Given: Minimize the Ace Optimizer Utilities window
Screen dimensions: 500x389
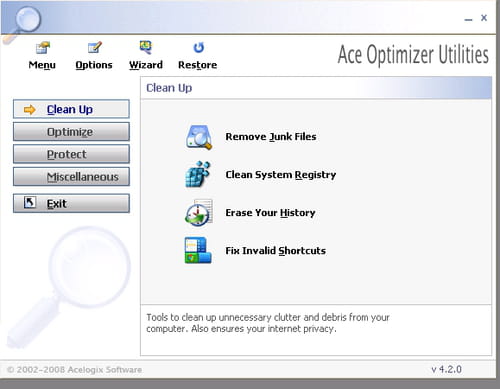Looking at the screenshot, I should (x=468, y=19).
